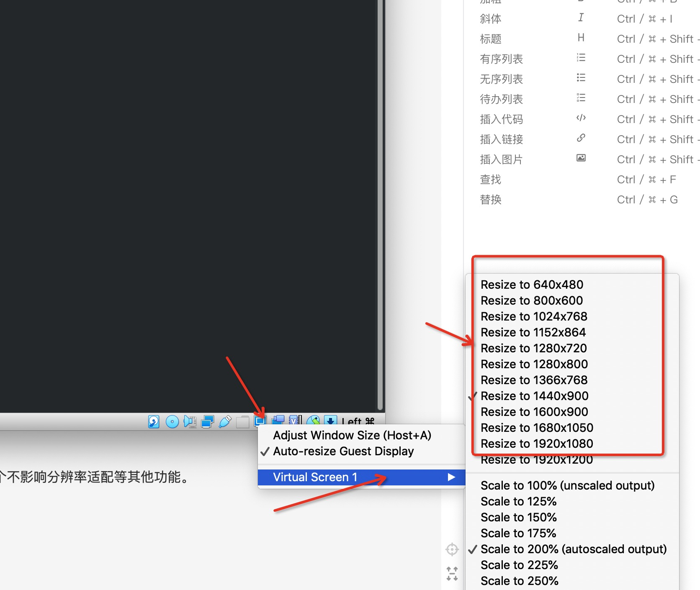Select Resize to 1280x720
This screenshot has width=700, height=590.
click(572, 348)
